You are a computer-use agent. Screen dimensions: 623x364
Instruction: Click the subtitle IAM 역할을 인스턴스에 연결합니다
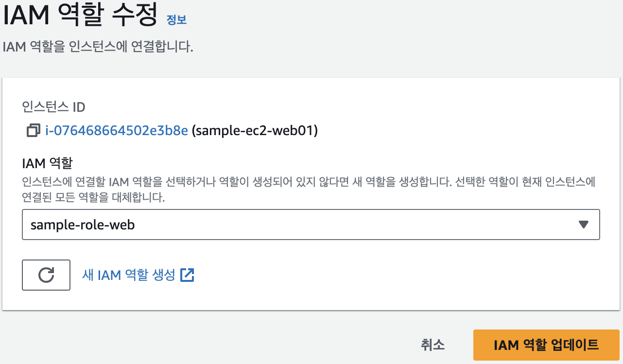click(x=98, y=48)
